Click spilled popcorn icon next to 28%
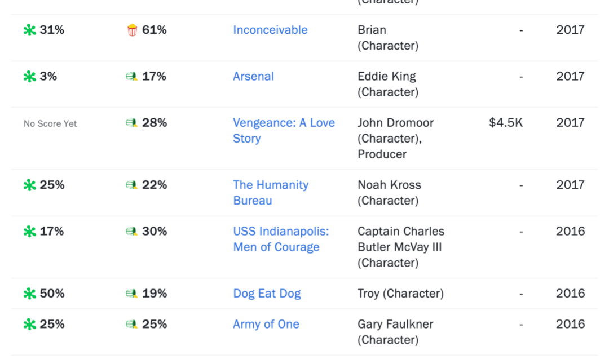Image resolution: width=609 pixels, height=364 pixels. [x=131, y=123]
